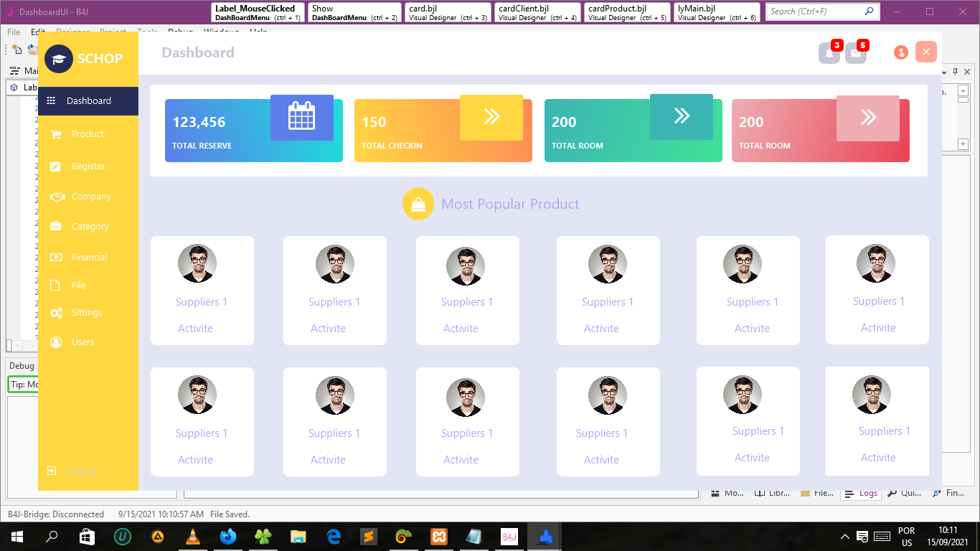This screenshot has width=980, height=551.
Task: Click the Financial money icon
Action: (56, 258)
